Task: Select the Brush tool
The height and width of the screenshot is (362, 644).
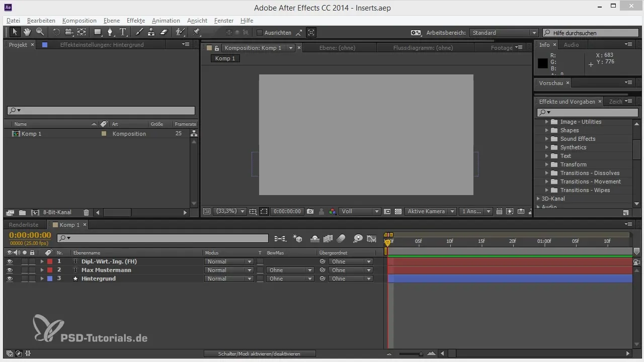Action: coord(139,32)
